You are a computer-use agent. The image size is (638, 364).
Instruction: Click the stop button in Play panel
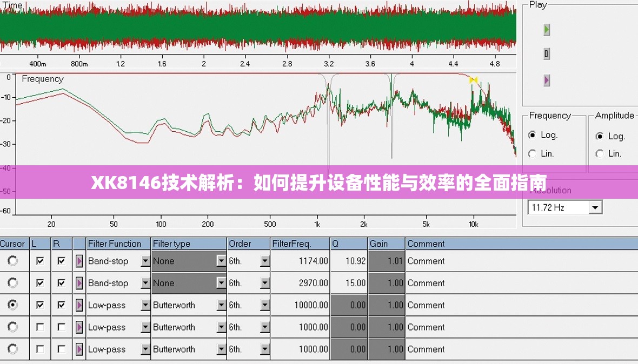[x=547, y=53]
